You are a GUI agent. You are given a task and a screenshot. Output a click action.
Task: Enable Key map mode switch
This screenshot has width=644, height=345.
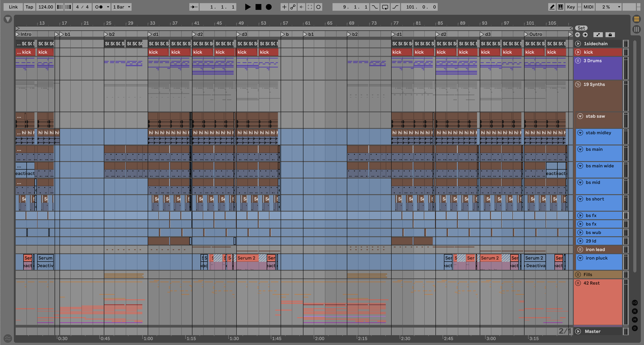[571, 7]
